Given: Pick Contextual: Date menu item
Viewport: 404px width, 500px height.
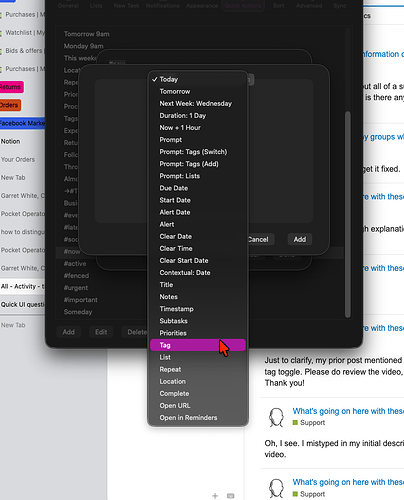Looking at the screenshot, I should click(x=198, y=273).
